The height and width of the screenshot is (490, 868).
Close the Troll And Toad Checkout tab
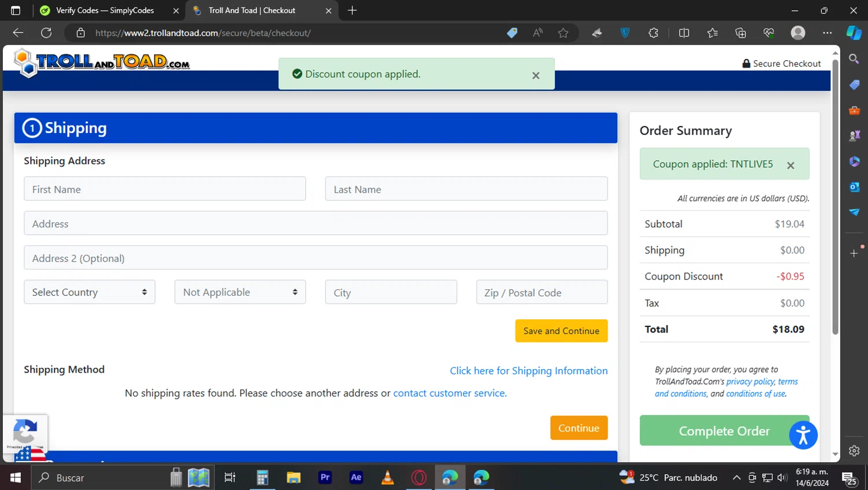(x=329, y=10)
